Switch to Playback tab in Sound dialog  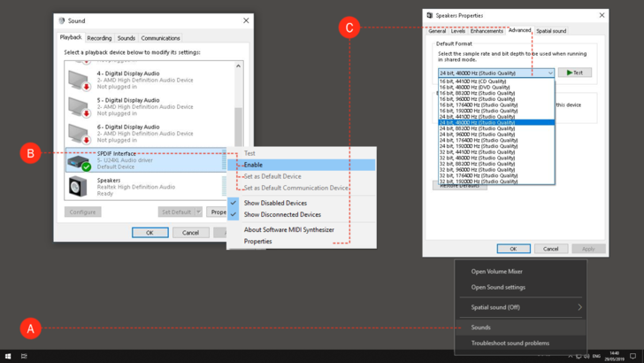click(71, 37)
